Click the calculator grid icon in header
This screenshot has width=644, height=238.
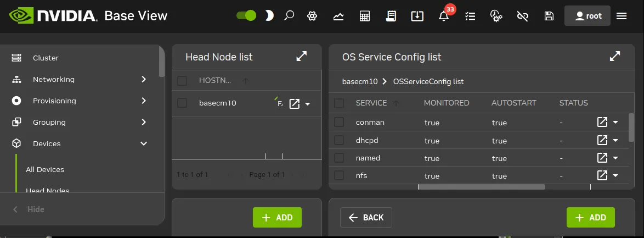click(x=365, y=16)
